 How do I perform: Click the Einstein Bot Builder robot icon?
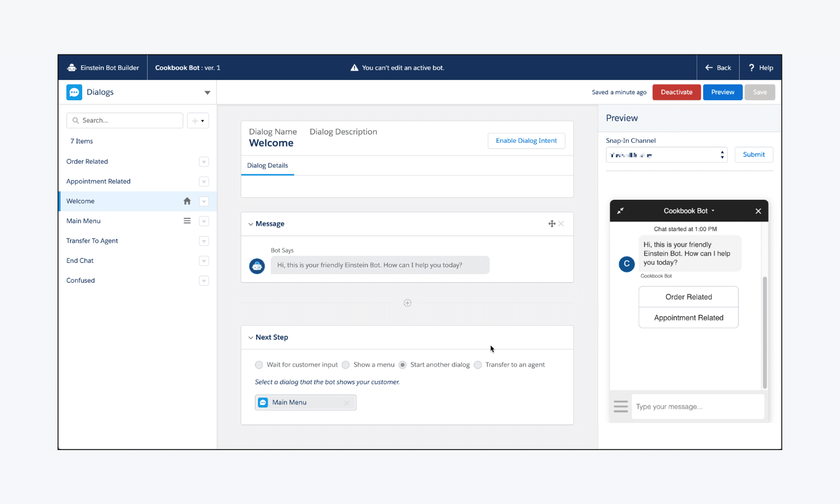pos(71,68)
